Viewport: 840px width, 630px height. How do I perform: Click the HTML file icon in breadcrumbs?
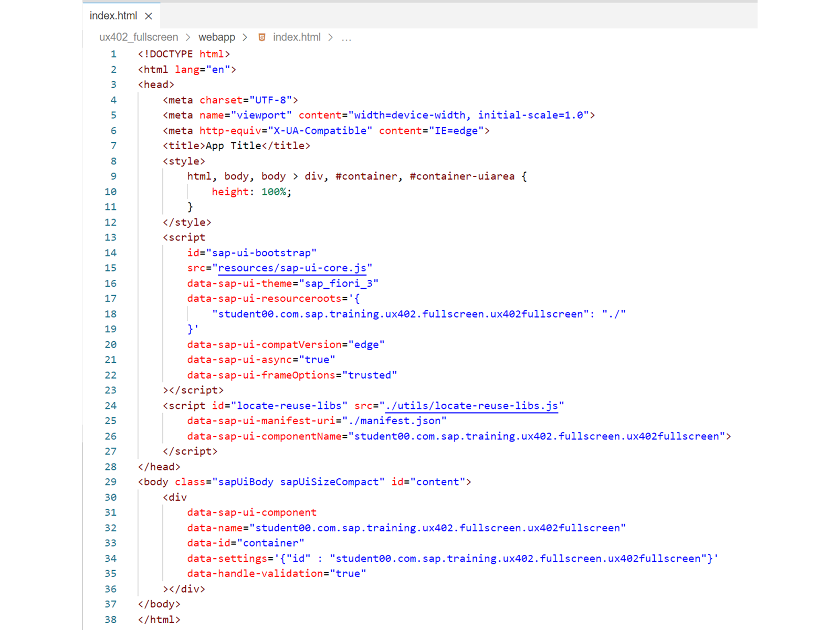(x=261, y=37)
